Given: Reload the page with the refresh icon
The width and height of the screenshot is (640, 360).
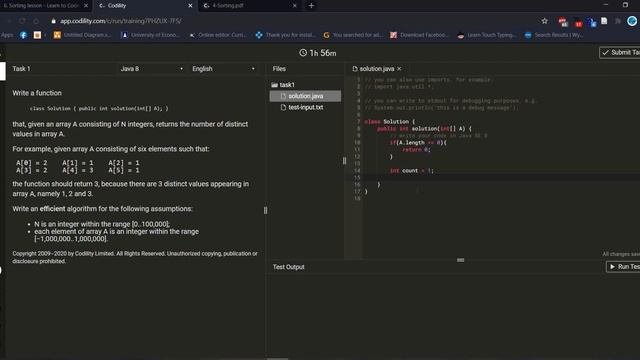Looking at the screenshot, I should pyautogui.click(x=22, y=21).
